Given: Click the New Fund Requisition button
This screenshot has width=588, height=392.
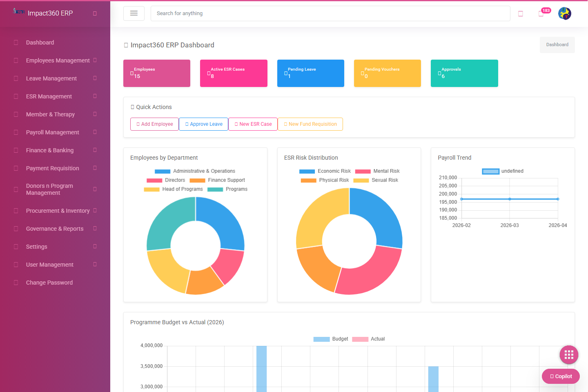Looking at the screenshot, I should [310, 124].
